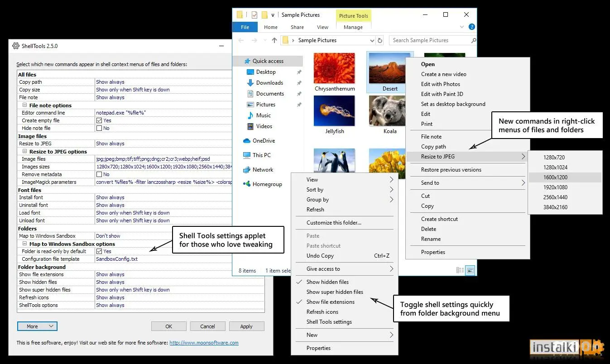Collapse the File note options group

(x=24, y=105)
